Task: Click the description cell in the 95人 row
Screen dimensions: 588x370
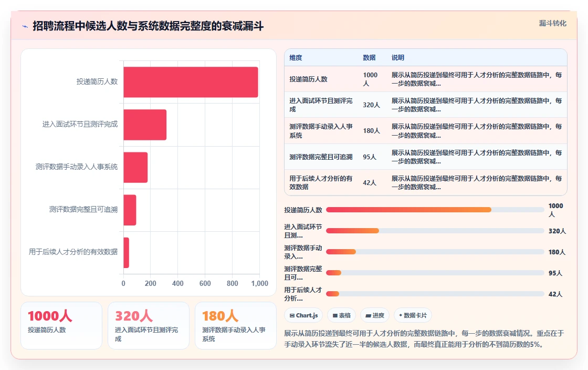Action: [477, 157]
